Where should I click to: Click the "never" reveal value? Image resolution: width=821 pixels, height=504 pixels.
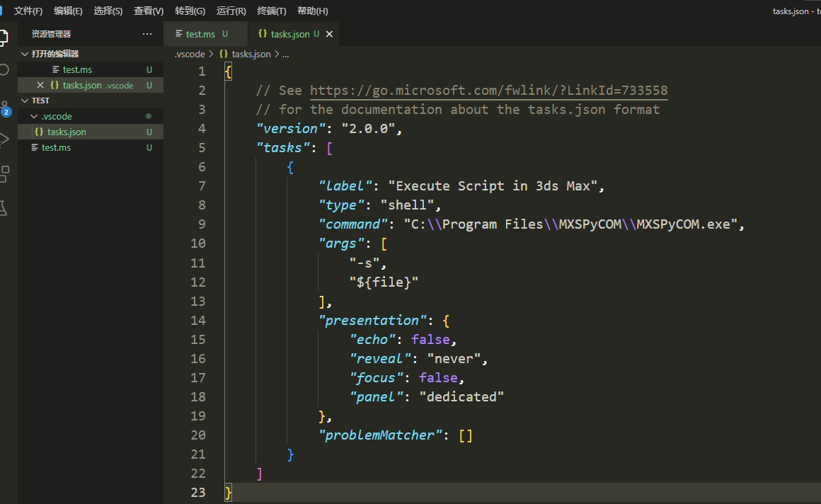click(x=454, y=359)
